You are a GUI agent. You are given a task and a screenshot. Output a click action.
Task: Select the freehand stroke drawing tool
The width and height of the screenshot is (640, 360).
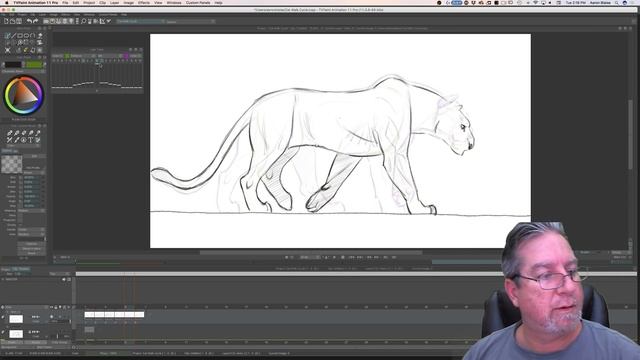8,36
